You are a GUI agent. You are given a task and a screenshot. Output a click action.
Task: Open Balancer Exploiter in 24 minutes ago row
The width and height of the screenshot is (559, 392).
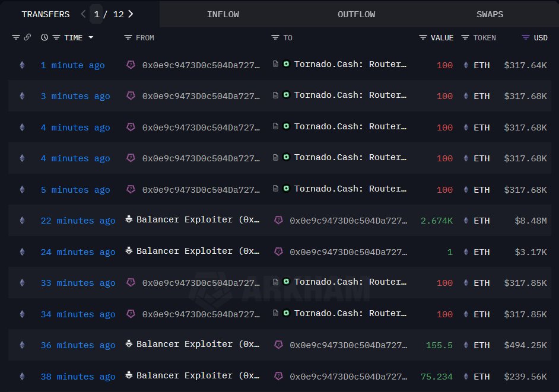point(198,251)
